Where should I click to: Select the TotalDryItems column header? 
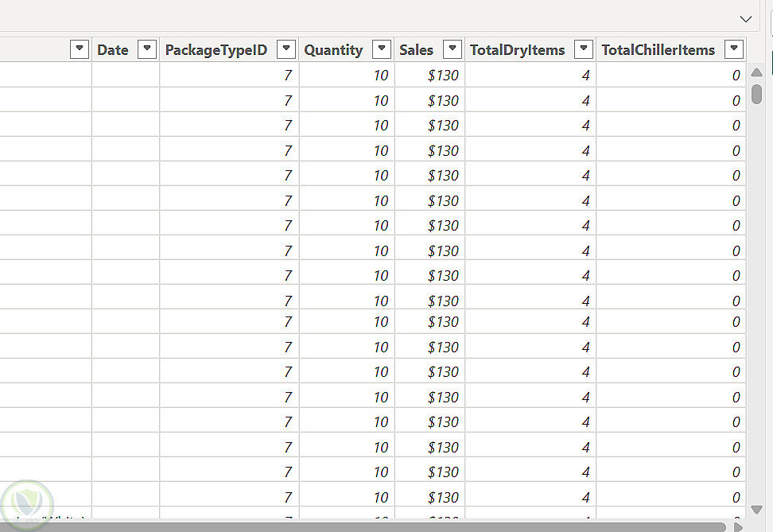click(517, 50)
